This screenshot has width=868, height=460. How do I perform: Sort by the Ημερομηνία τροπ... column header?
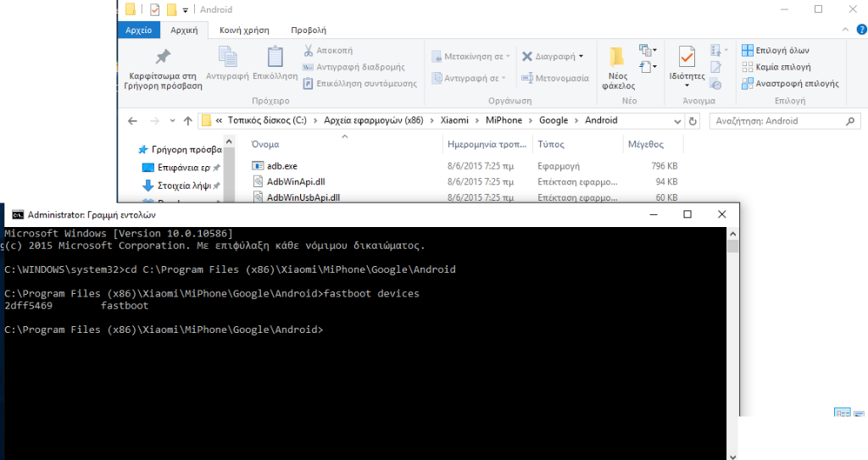click(487, 144)
